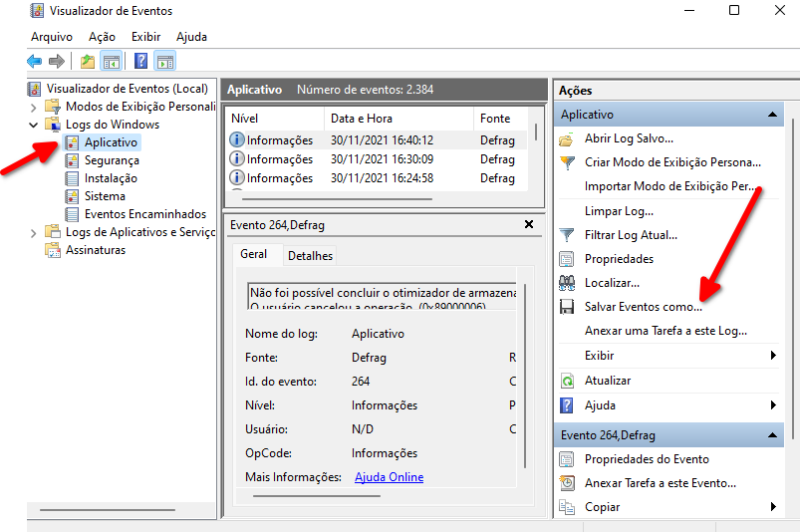Click the Back arrow in the toolbar
Image resolution: width=800 pixels, height=532 pixels.
pyautogui.click(x=35, y=62)
